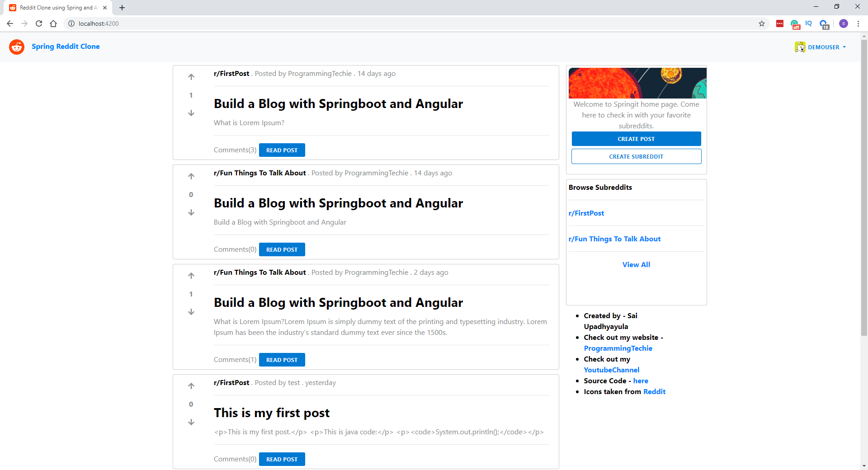Click the IQ browser extension icon
The image size is (868, 470).
point(809,23)
